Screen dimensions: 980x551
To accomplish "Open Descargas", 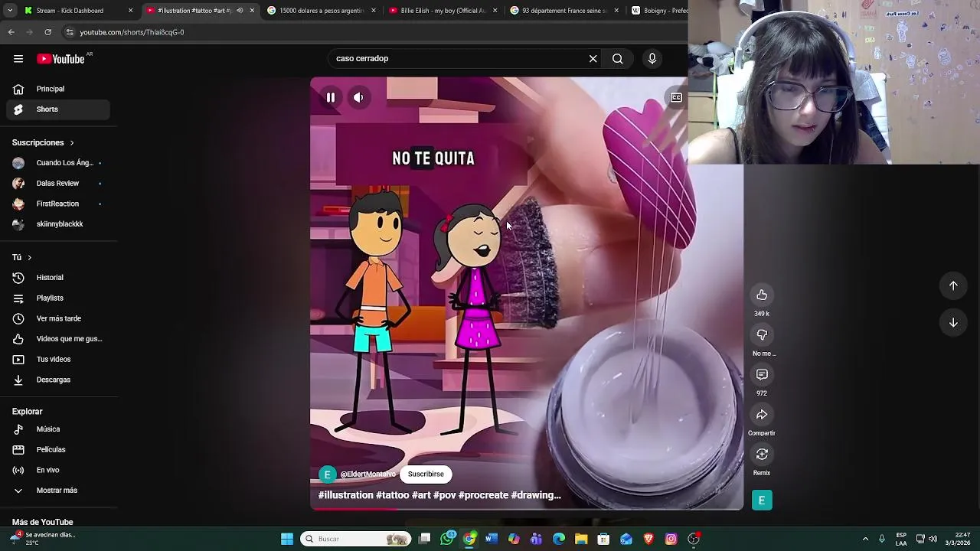I will (58, 380).
